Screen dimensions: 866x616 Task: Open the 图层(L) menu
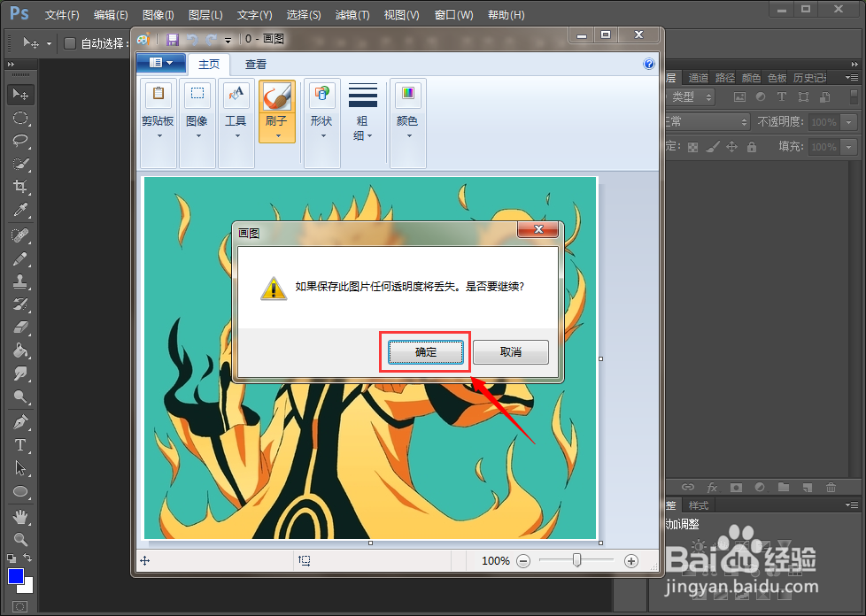click(x=205, y=15)
